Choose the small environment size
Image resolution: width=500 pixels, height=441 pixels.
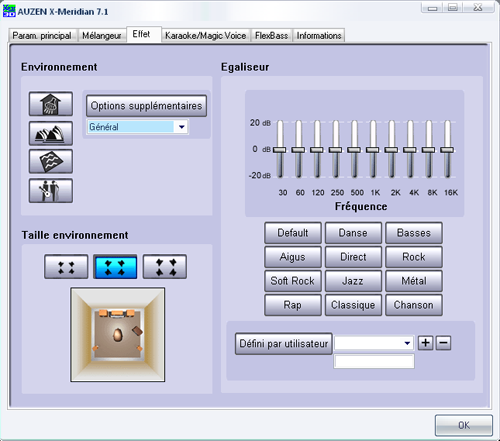66,267
